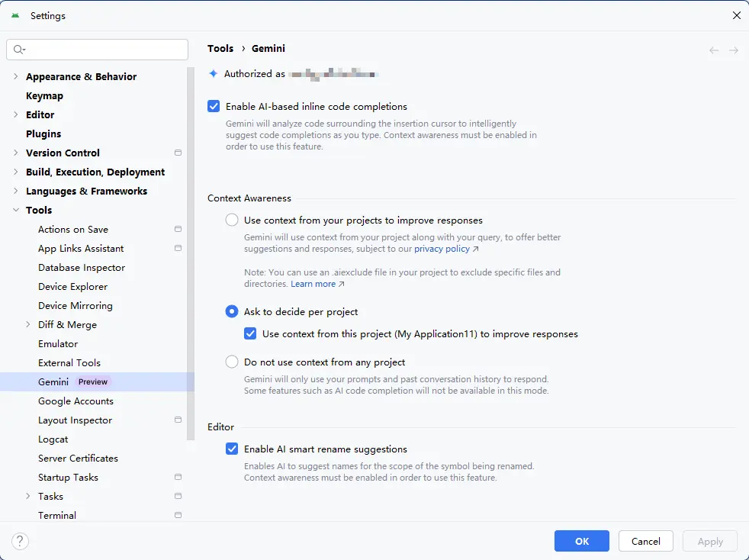
Task: Open the Logcat settings page
Action: click(53, 439)
